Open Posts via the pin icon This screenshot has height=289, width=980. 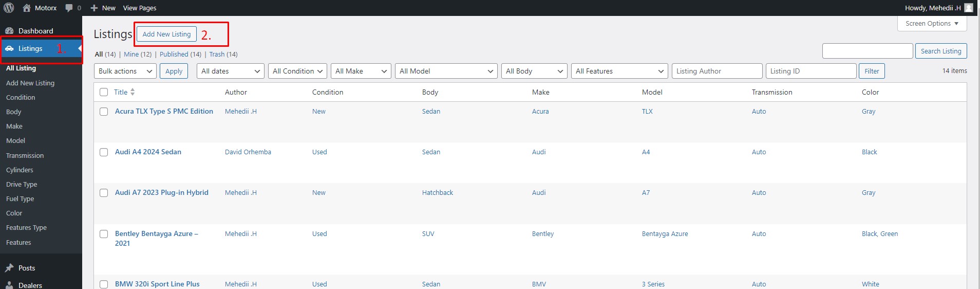tap(9, 268)
